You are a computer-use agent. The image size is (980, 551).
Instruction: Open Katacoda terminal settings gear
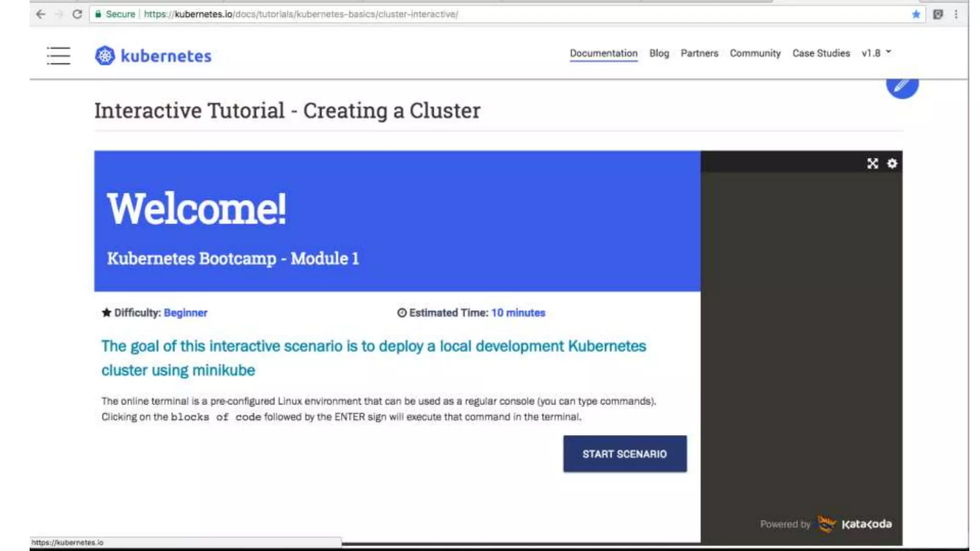click(x=892, y=164)
